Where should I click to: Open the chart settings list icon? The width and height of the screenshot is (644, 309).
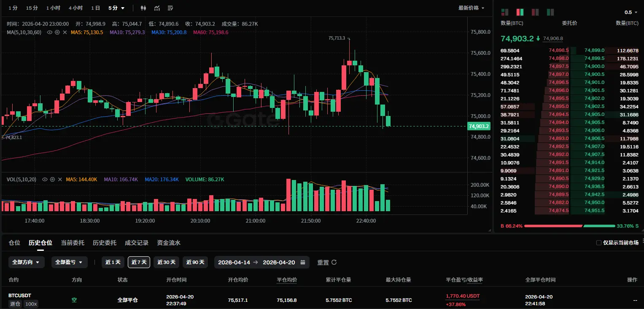click(170, 8)
